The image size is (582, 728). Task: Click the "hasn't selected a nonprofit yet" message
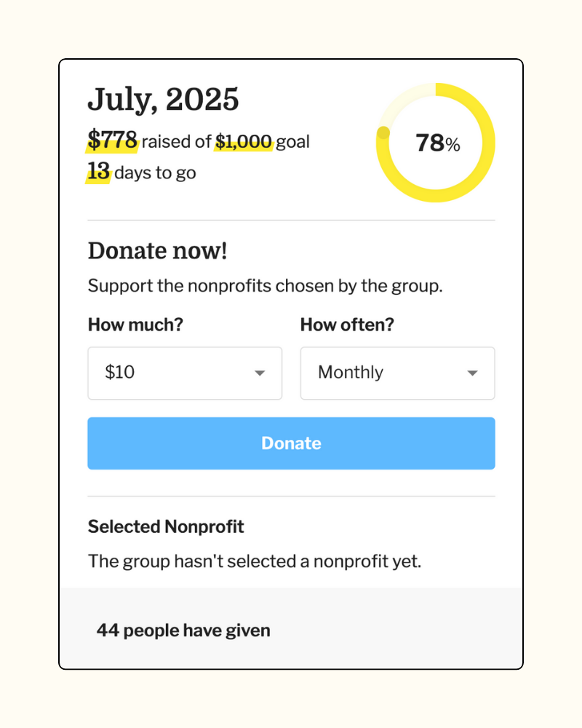pyautogui.click(x=255, y=561)
